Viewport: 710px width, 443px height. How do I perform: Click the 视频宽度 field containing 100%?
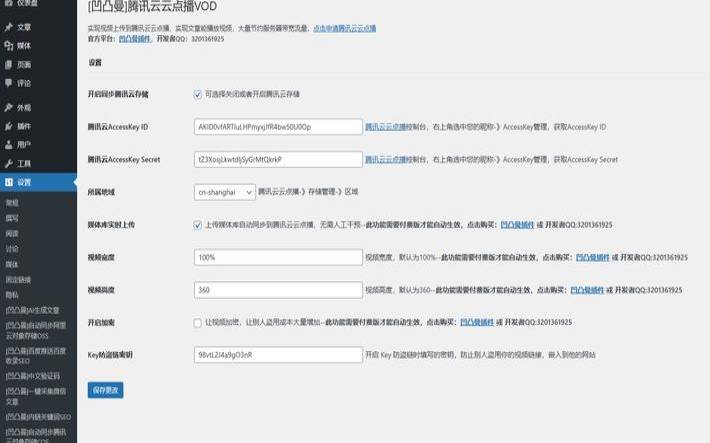278,257
